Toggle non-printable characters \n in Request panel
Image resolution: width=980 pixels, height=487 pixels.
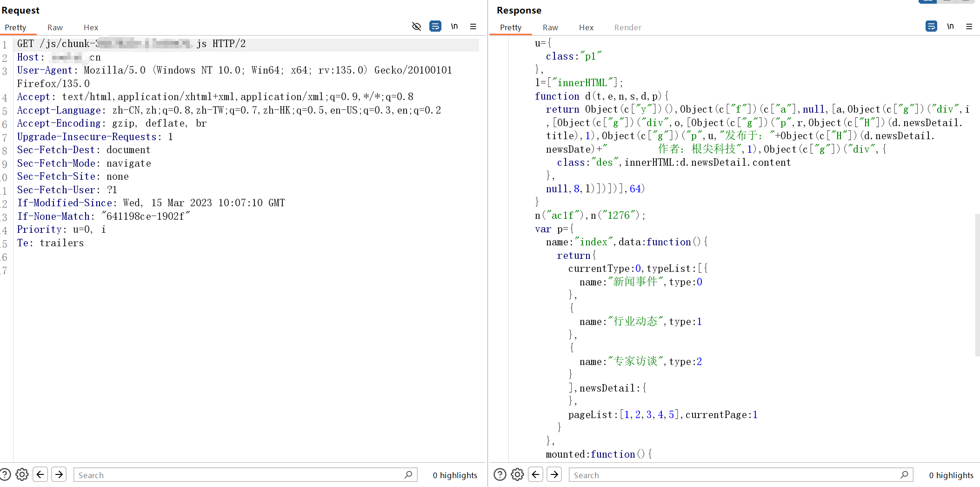pyautogui.click(x=454, y=27)
